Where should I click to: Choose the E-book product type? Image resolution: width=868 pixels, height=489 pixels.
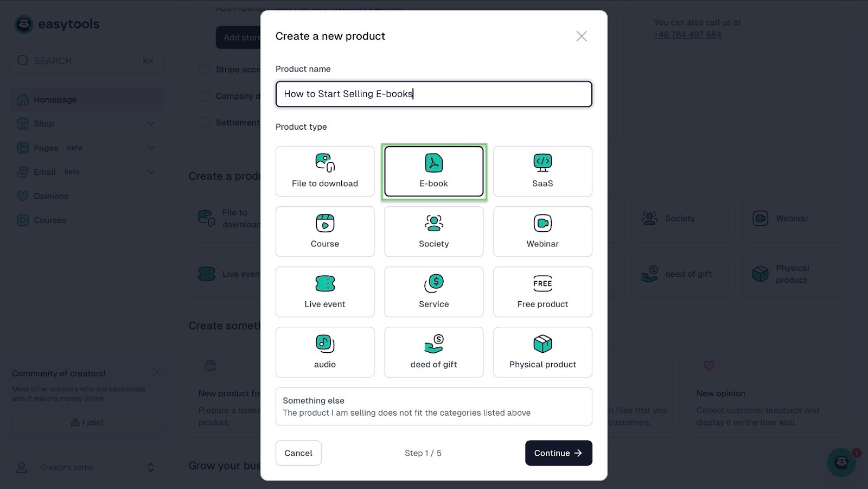(x=434, y=171)
